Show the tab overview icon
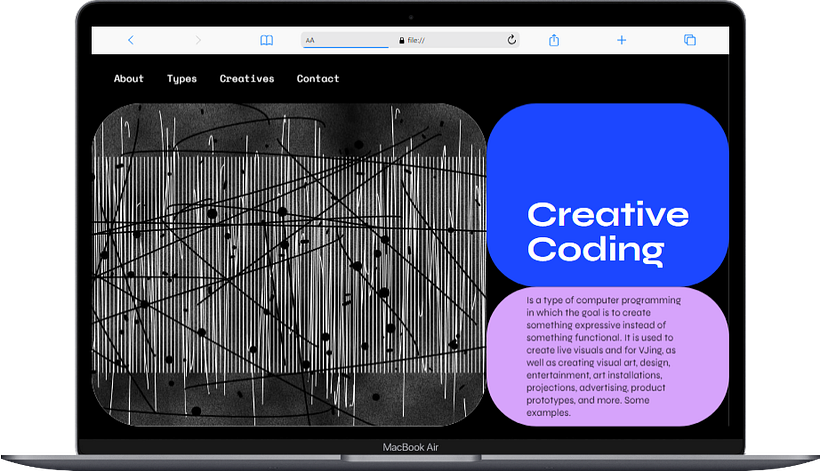This screenshot has height=471, width=820. coord(690,40)
